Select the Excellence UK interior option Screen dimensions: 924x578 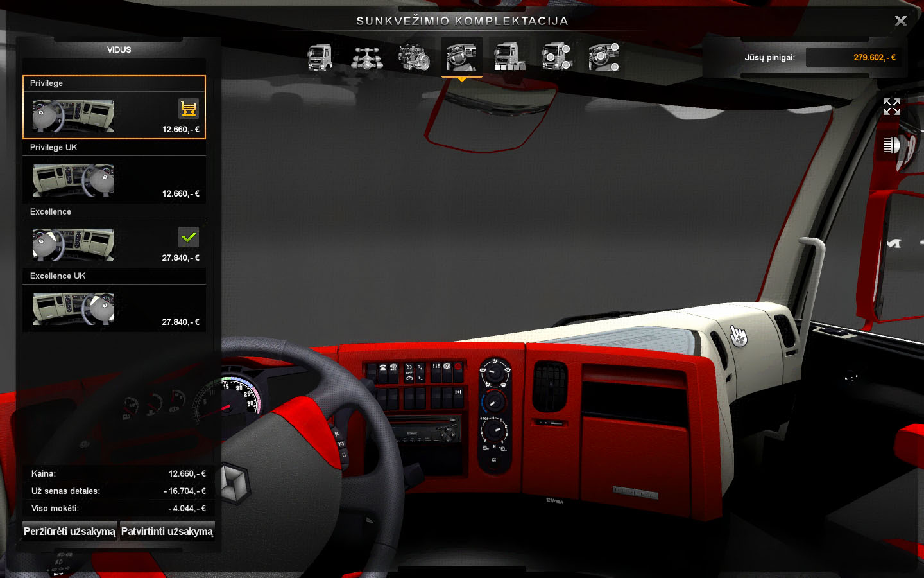[x=73, y=308]
